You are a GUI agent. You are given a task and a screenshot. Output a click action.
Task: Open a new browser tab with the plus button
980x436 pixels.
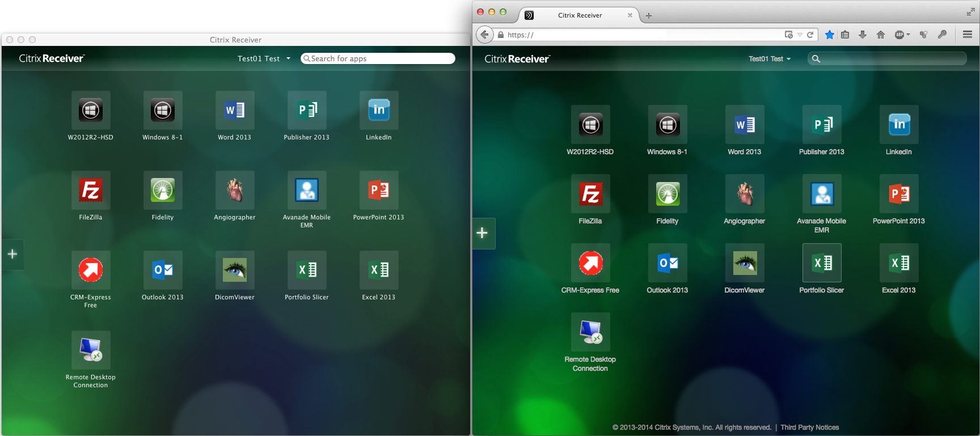click(649, 16)
